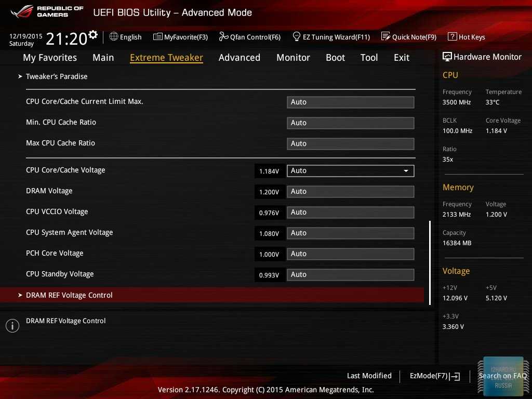Switch to the Monitor tab
This screenshot has height=399, width=532.
293,58
